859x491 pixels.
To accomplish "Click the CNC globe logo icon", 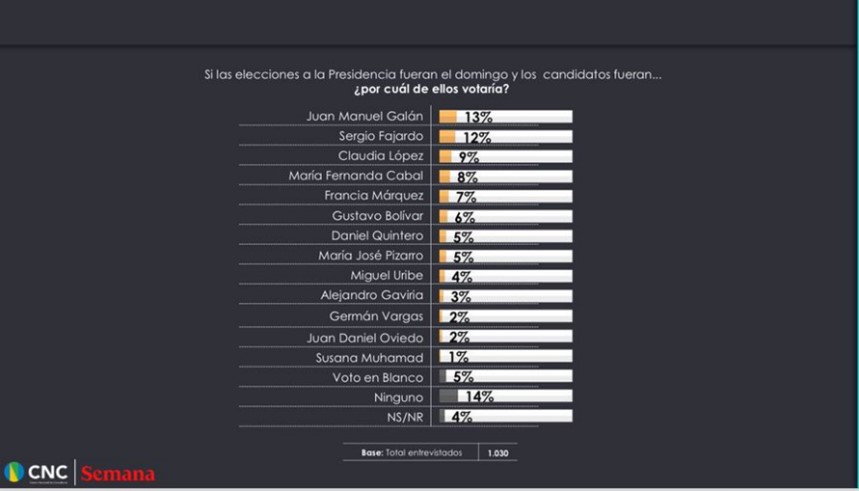I will click(14, 473).
